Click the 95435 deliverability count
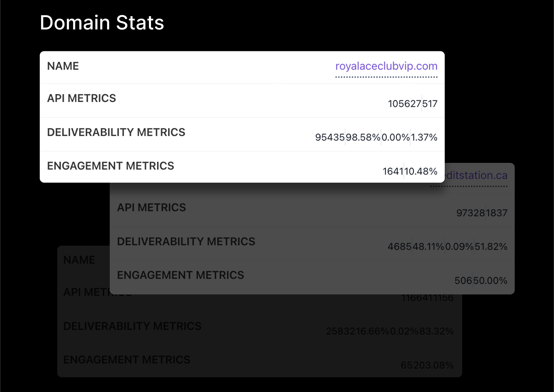 [x=330, y=137]
